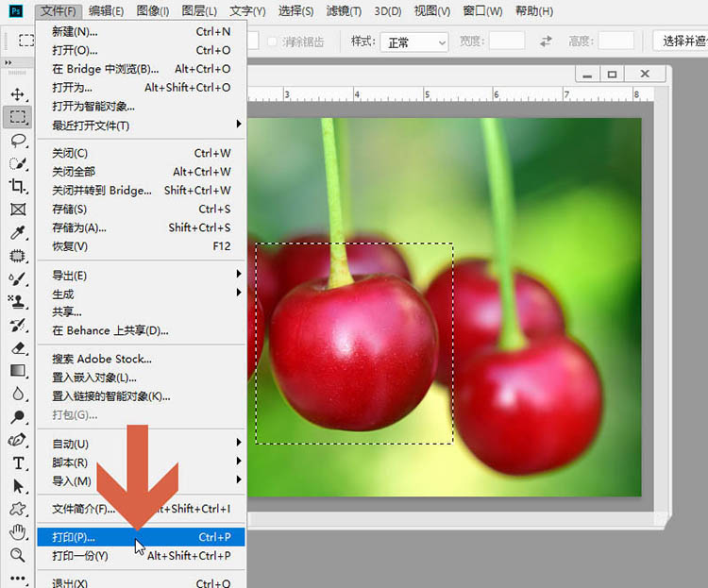Open the 文件(F) menu
708x588 pixels.
59,10
